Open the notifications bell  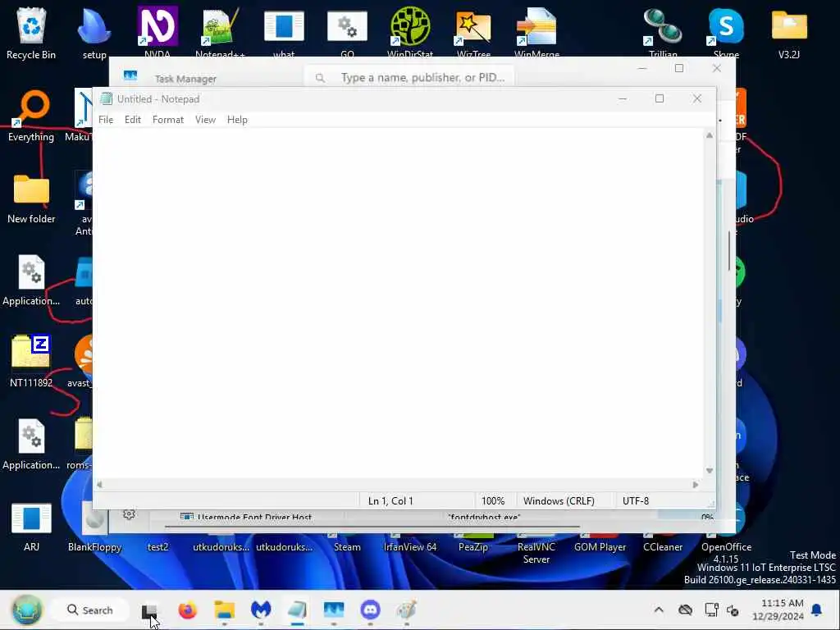[x=817, y=609]
